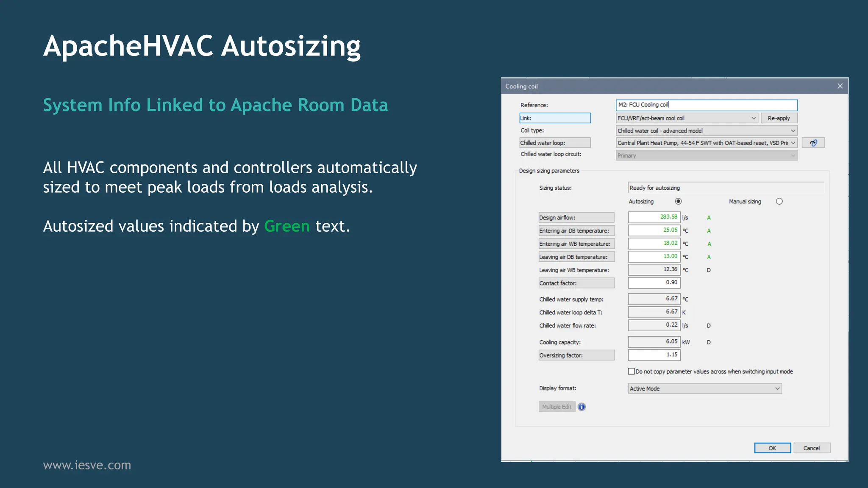
Task: Click the Oversizing factor value field
Action: [654, 355]
